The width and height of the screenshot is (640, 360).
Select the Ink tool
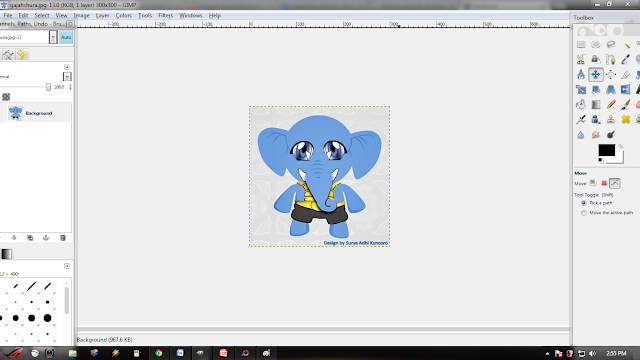click(596, 120)
